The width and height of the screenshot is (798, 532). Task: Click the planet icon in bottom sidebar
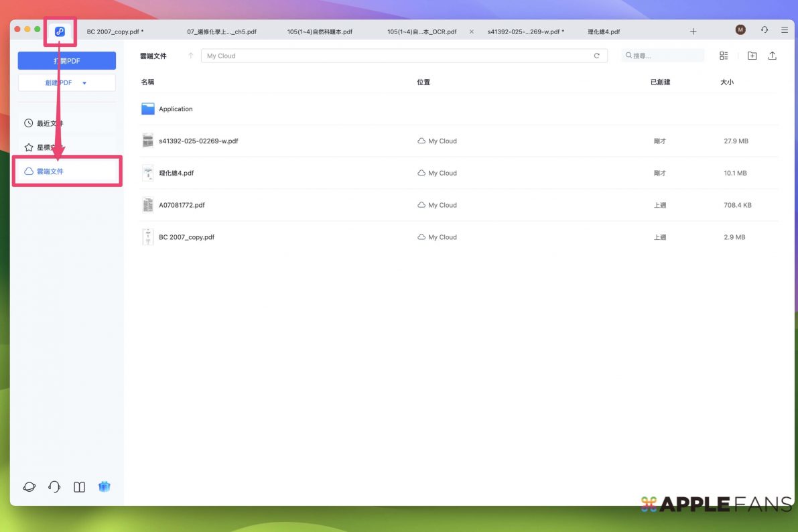[29, 487]
